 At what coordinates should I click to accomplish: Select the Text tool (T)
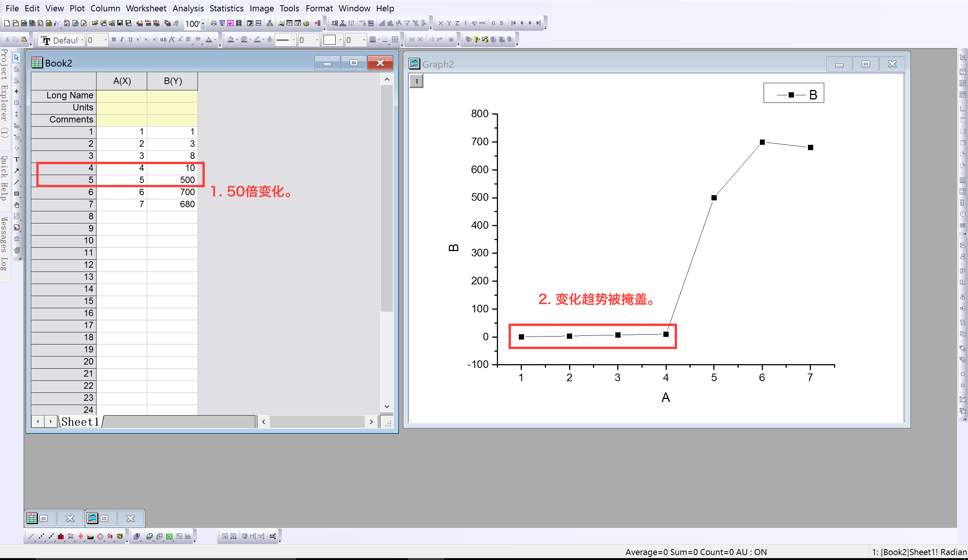tap(17, 159)
